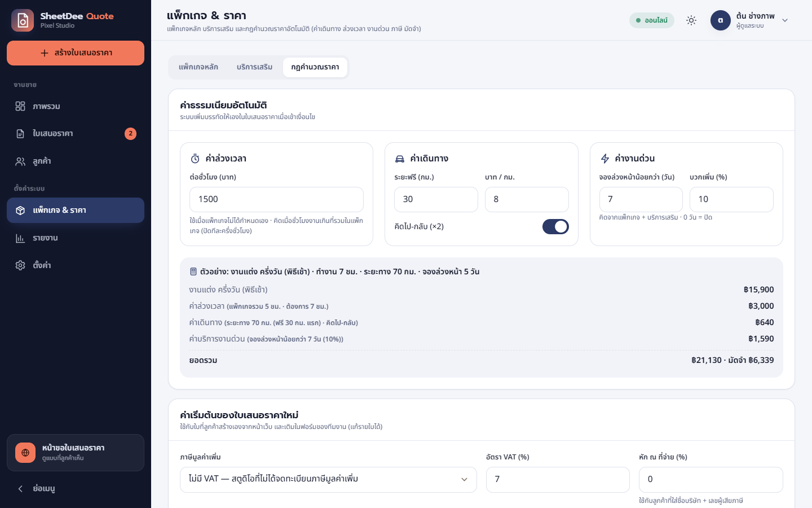Click the document icon beside ตัวอย่าง

pyautogui.click(x=193, y=271)
